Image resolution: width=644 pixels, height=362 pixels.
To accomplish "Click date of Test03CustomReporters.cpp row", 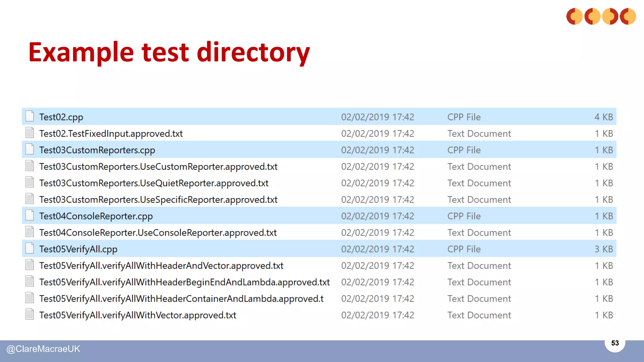I will 378,150.
